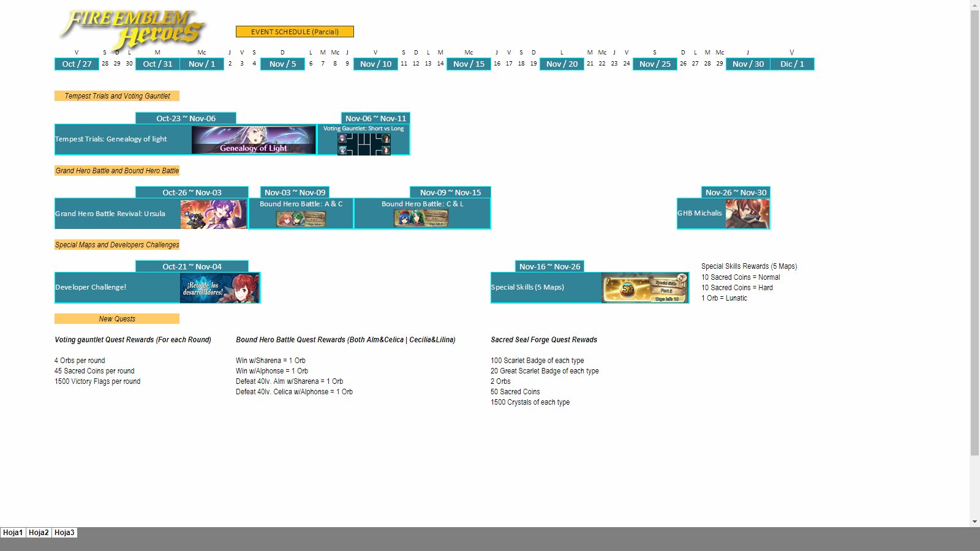Screen dimensions: 980x551
Task: Select the Oct-23 ~ Nov-06 date range
Action: (x=186, y=119)
